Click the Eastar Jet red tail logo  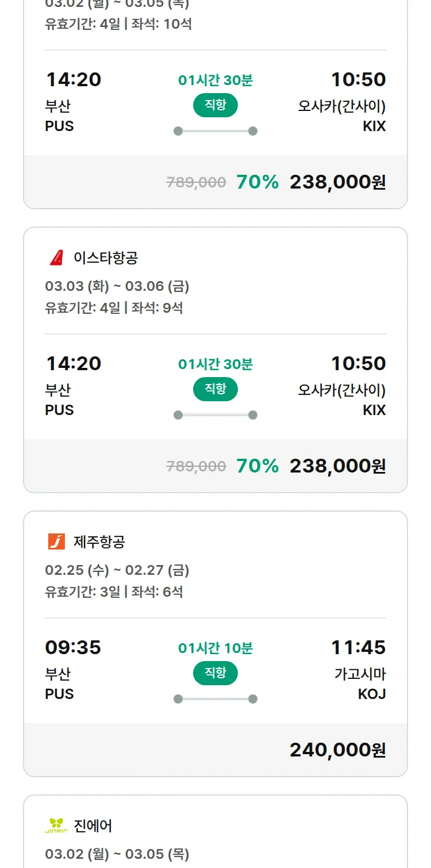(x=56, y=258)
